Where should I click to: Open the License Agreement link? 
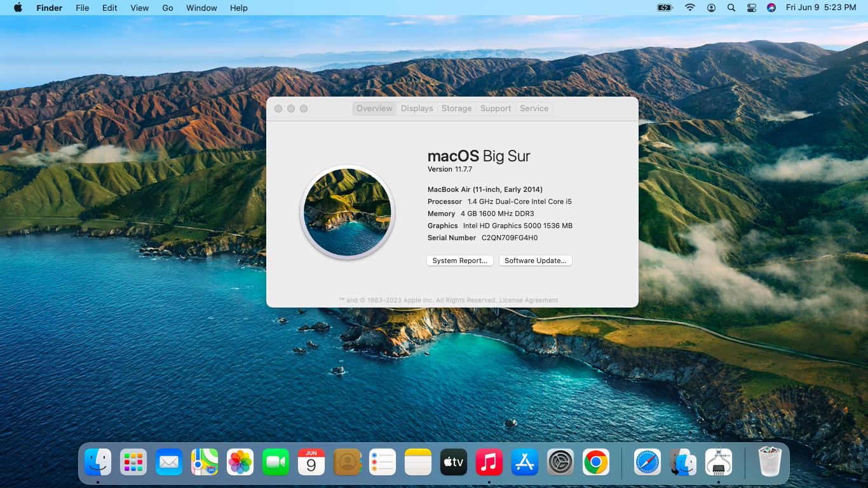[x=529, y=300]
